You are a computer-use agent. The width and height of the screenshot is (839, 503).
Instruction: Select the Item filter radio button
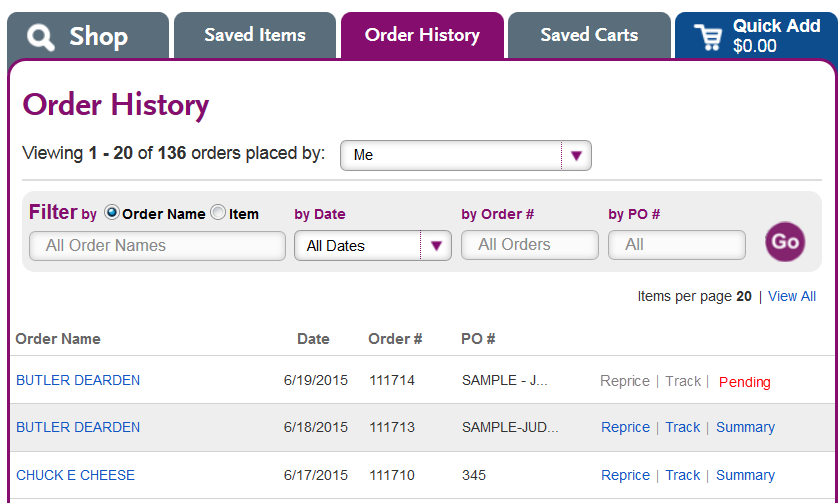(x=218, y=212)
